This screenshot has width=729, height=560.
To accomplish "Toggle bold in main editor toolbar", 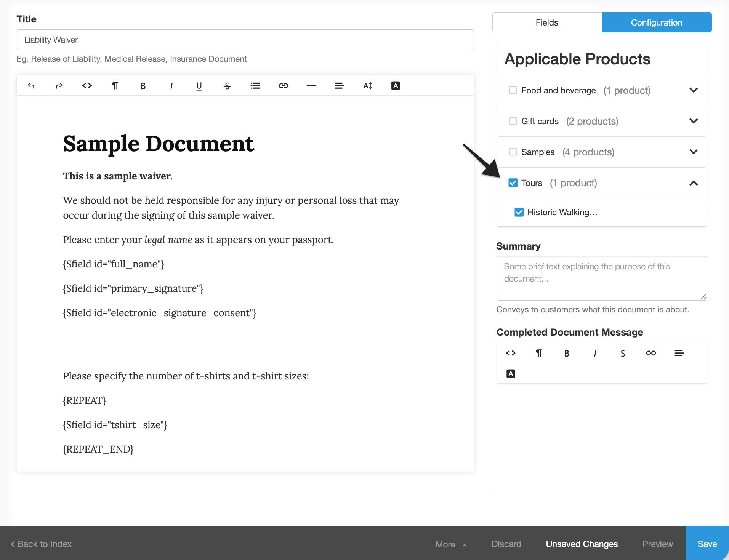I will [x=143, y=86].
